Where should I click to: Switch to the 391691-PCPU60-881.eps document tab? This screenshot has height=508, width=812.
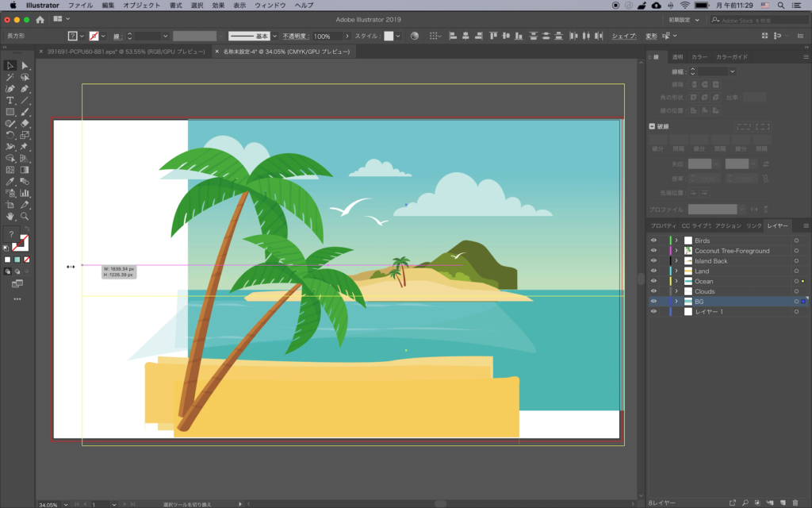[121, 52]
